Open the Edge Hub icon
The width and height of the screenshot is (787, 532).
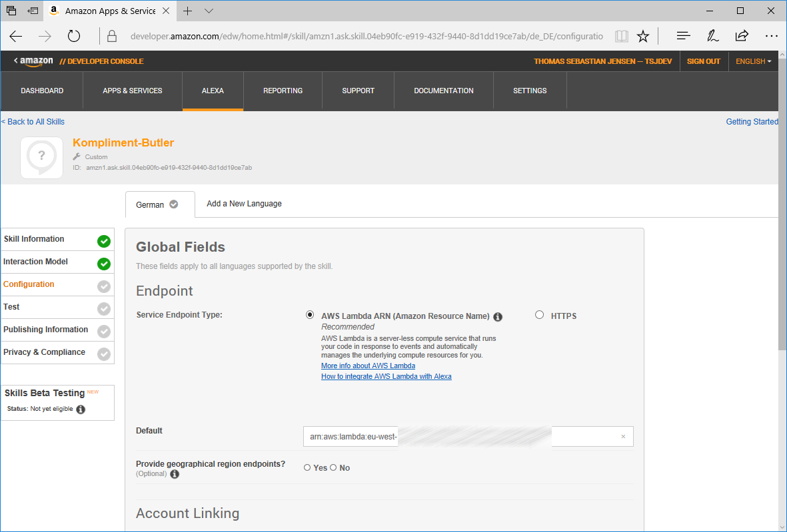683,36
